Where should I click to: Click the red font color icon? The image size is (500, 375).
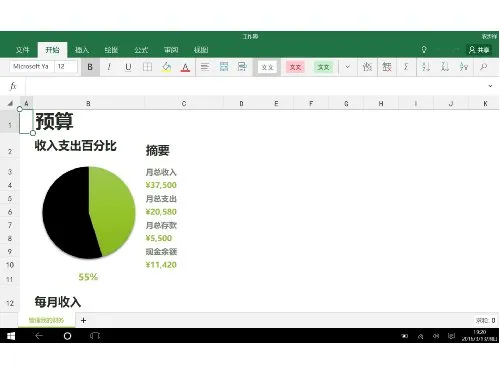pyautogui.click(x=185, y=67)
